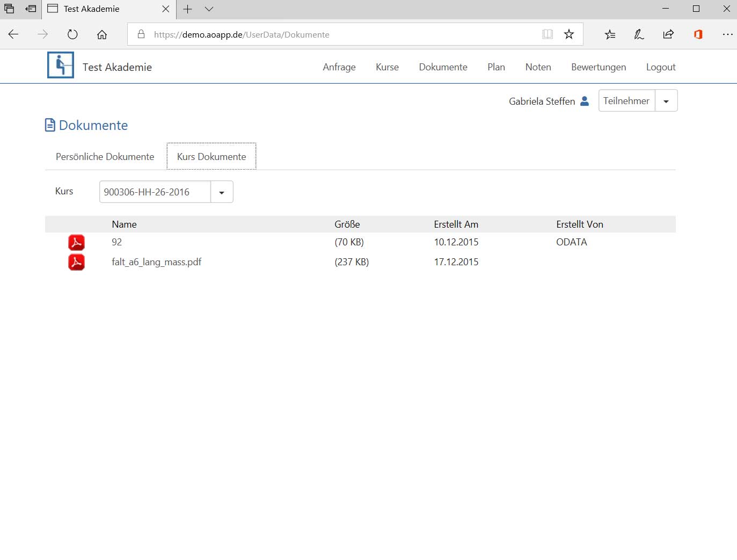Expand the Teilnehmer role dropdown arrow

(666, 101)
